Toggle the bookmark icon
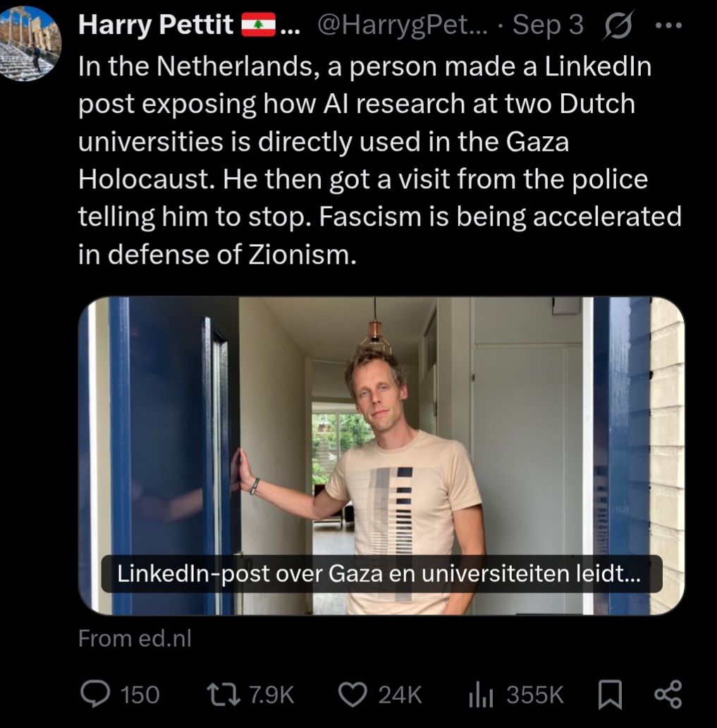The image size is (717, 728). [x=609, y=696]
